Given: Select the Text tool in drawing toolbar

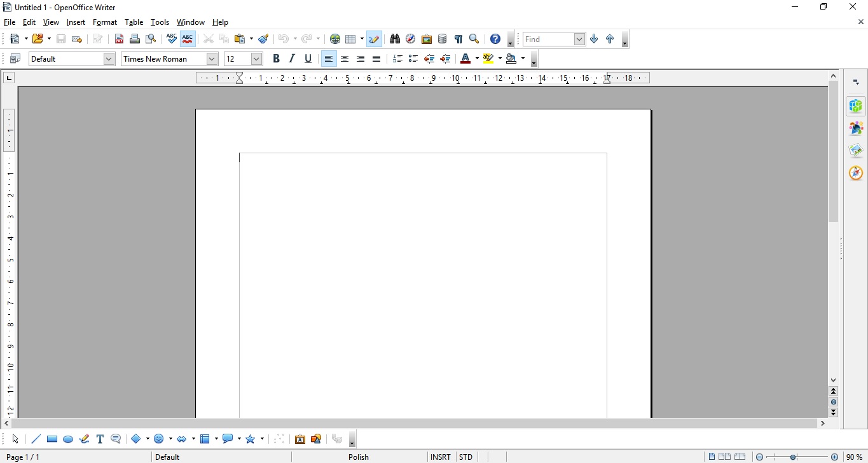Looking at the screenshot, I should pyautogui.click(x=100, y=439).
